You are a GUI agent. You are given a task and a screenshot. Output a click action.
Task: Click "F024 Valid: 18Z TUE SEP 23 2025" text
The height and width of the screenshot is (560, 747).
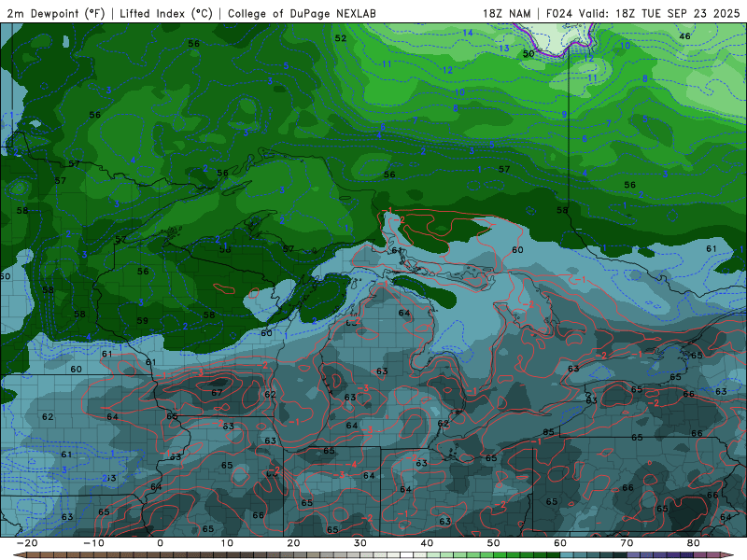click(642, 13)
